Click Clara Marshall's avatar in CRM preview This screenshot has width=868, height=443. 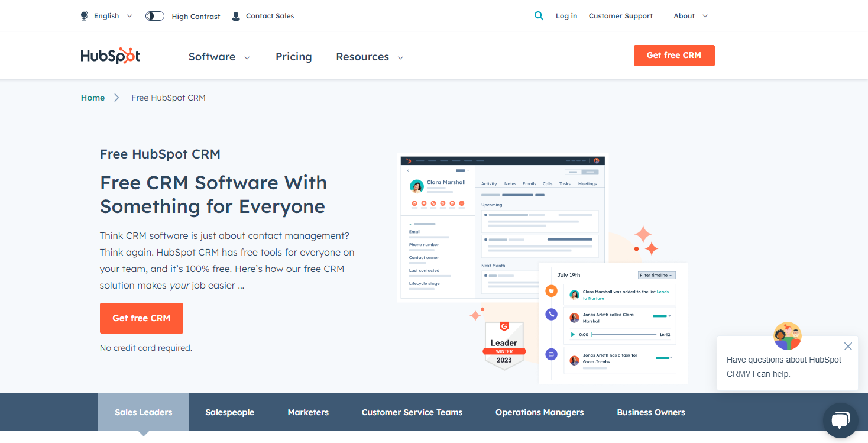(417, 186)
